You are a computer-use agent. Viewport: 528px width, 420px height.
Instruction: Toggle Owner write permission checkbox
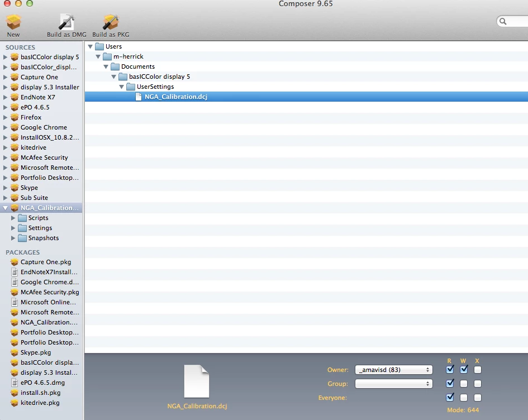[464, 370]
